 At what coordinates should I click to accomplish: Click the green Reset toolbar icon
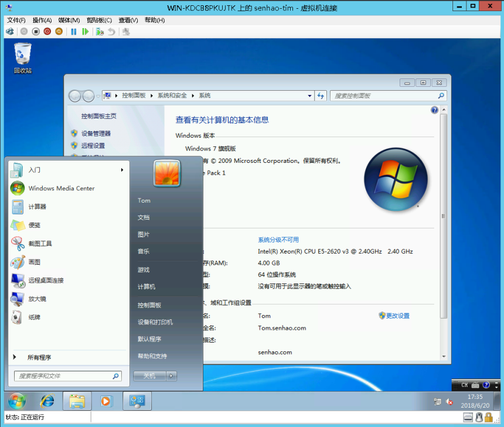(x=85, y=32)
